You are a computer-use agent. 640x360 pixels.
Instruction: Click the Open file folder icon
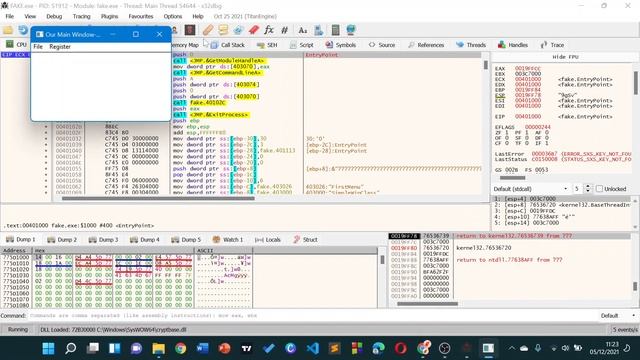(8, 30)
